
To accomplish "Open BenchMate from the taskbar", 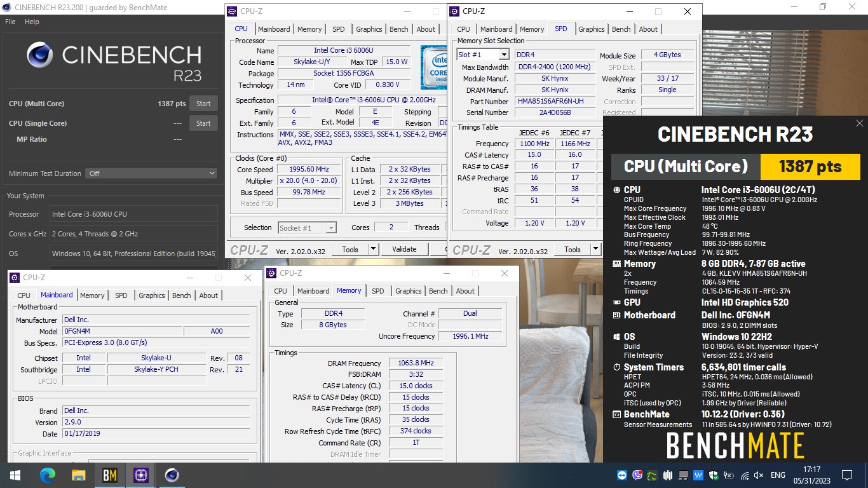I will (110, 475).
